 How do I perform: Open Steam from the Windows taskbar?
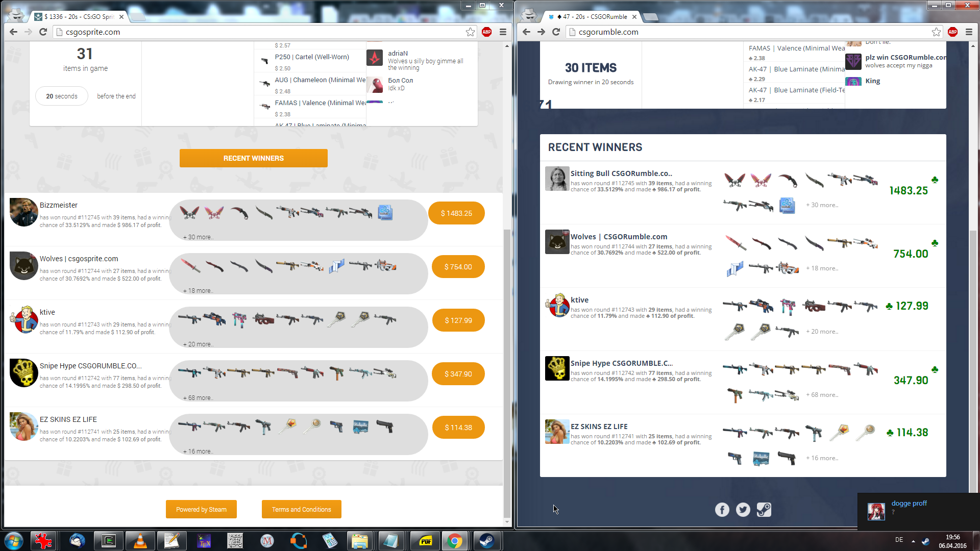point(486,541)
